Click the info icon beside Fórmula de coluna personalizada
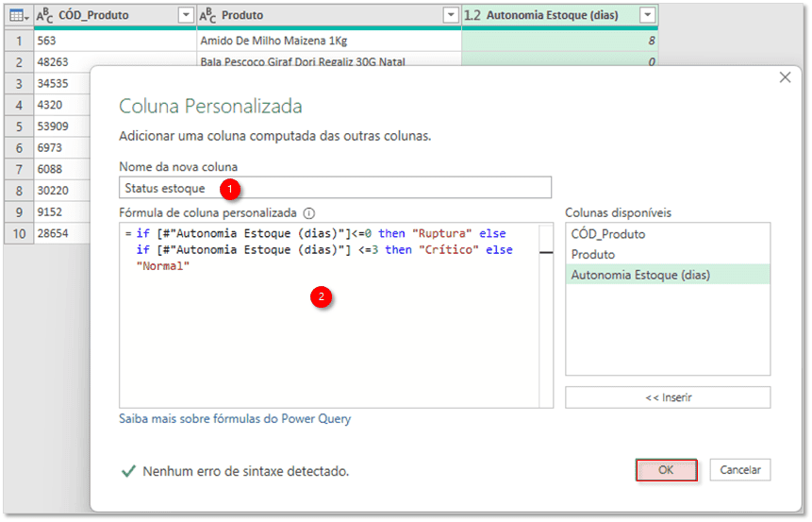The height and width of the screenshot is (522, 812). [x=309, y=213]
